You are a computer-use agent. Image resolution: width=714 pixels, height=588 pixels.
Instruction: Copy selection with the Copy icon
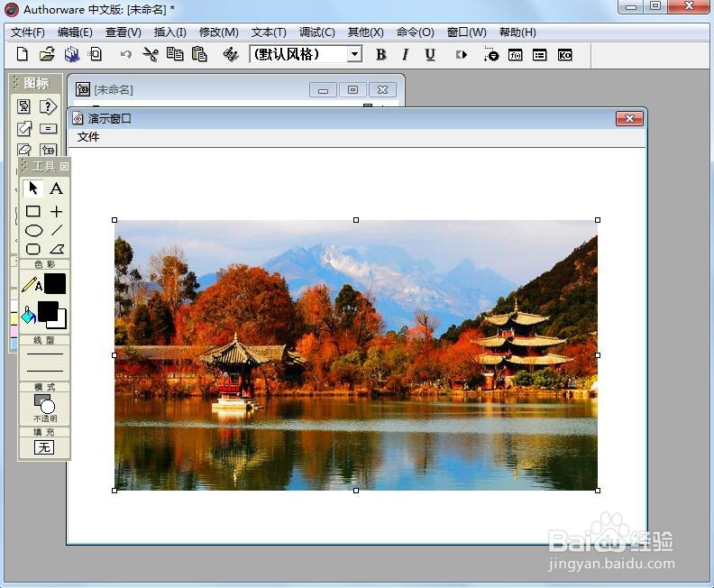[175, 54]
